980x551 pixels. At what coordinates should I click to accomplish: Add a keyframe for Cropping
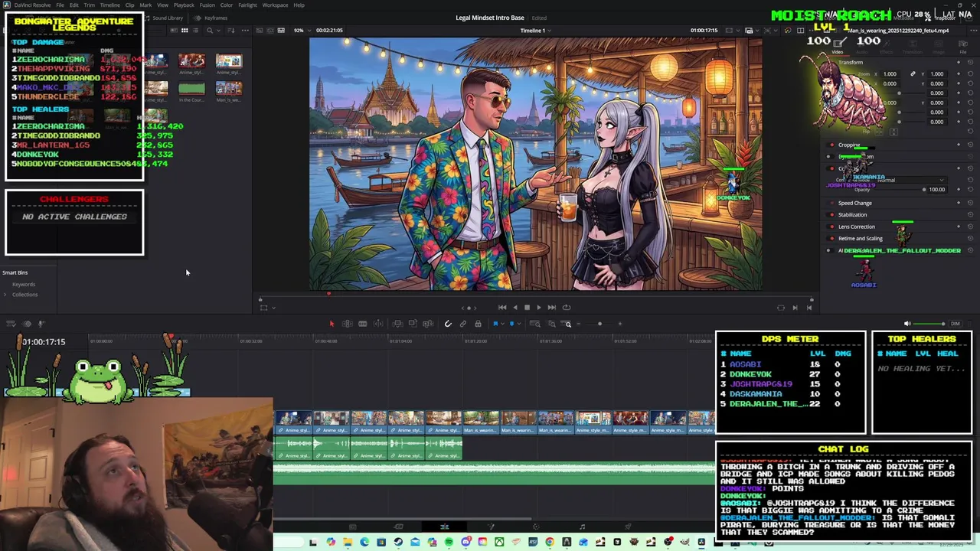[x=959, y=145]
